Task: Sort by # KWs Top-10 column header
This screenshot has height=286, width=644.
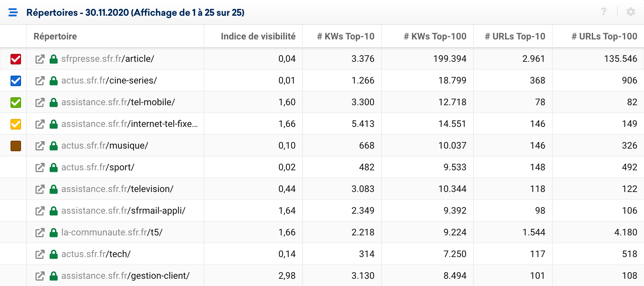Action: tap(345, 36)
